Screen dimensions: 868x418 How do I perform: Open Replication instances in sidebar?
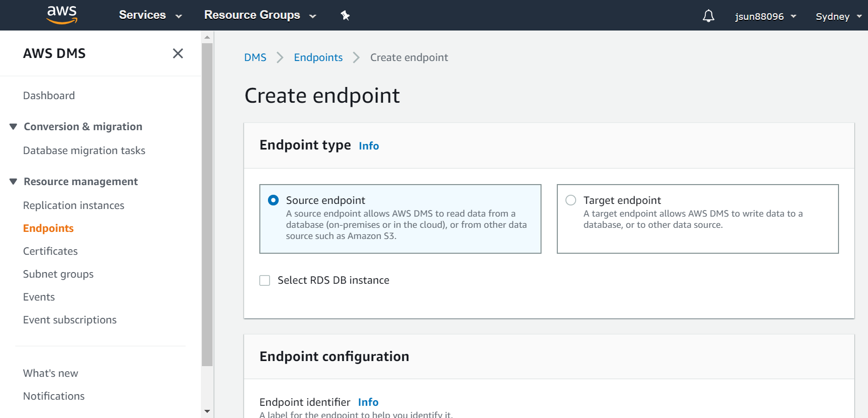click(74, 205)
